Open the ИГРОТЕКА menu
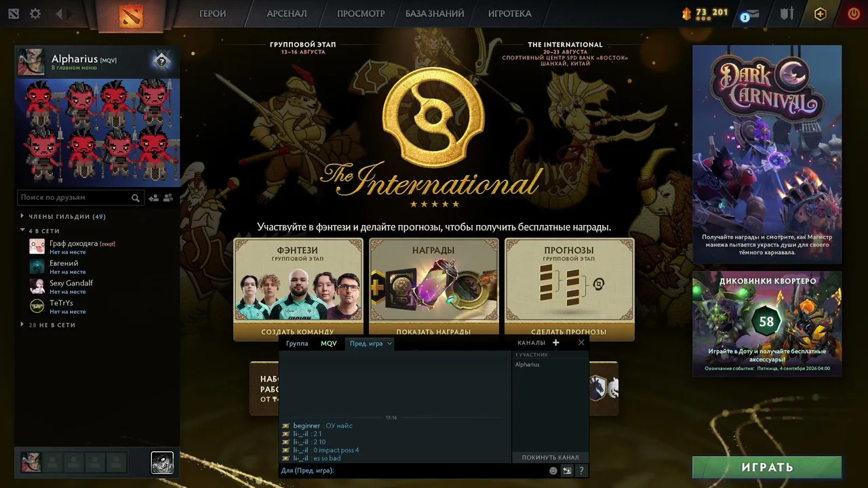Viewport: 868px width, 488px height. tap(510, 14)
